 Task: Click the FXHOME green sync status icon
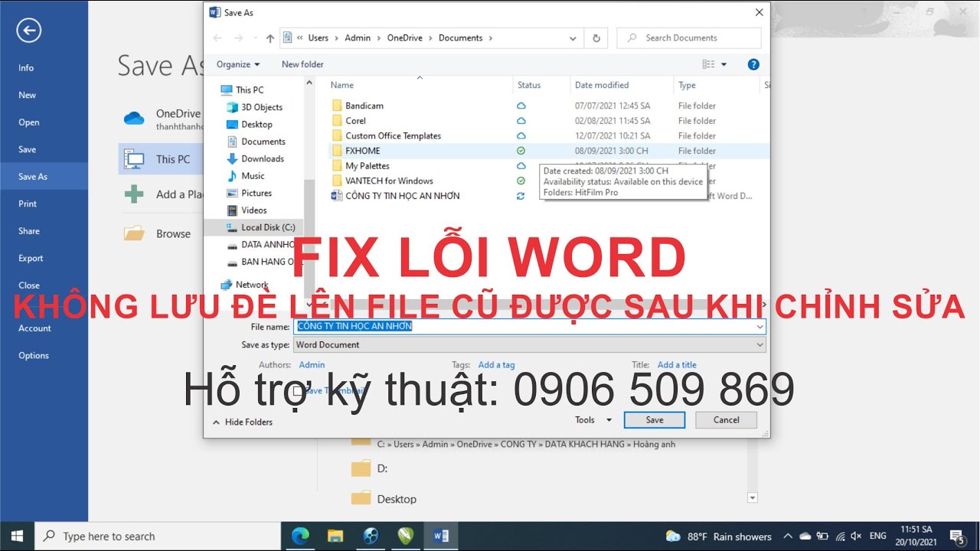[x=521, y=151]
